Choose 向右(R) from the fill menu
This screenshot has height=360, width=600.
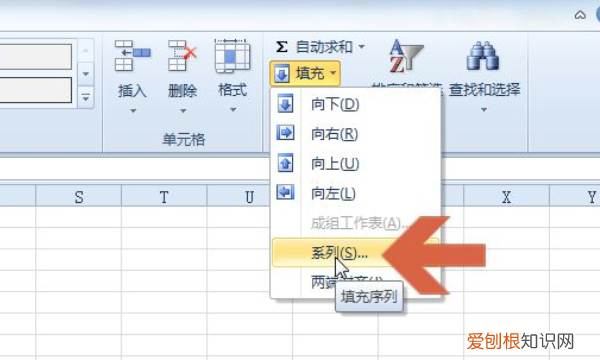pyautogui.click(x=355, y=134)
